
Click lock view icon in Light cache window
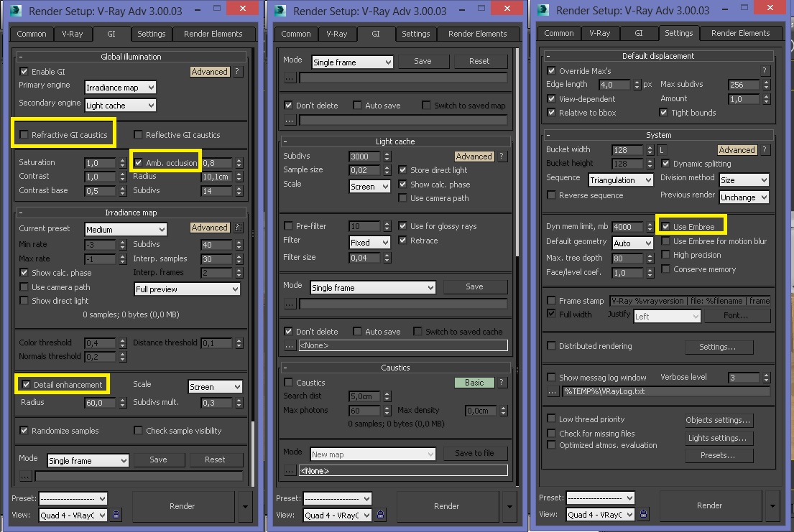380,515
